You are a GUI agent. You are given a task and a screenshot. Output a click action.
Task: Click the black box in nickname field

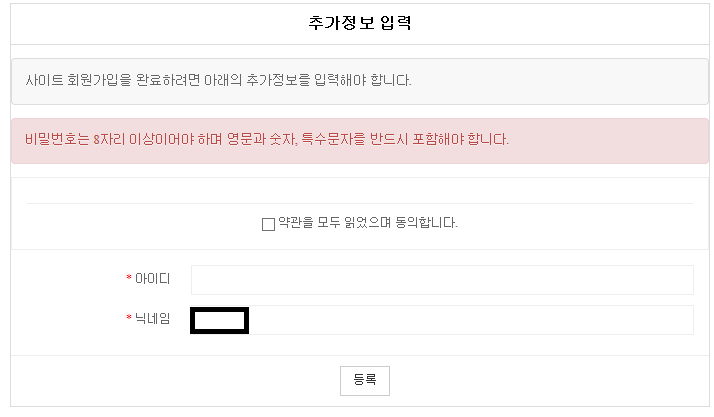click(x=220, y=321)
